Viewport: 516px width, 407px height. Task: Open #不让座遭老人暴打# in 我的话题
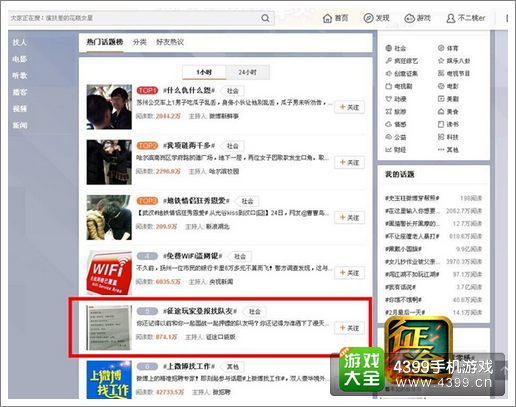pos(412,236)
